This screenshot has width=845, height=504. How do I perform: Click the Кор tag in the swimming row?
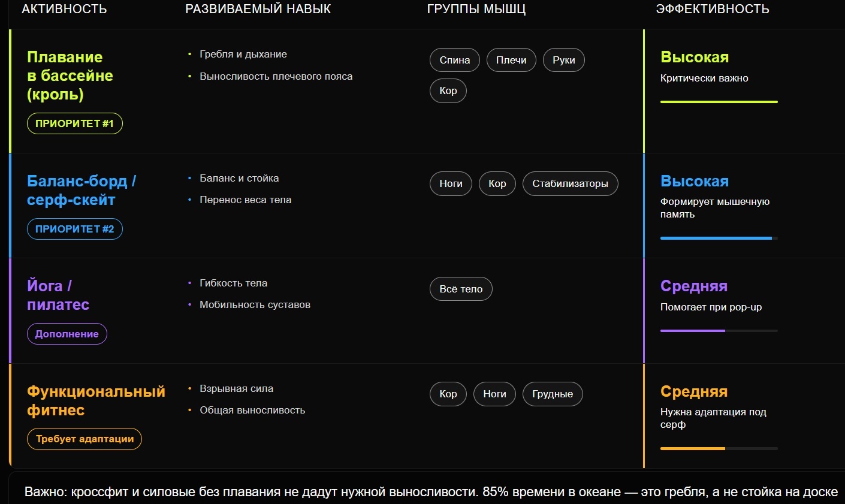pos(448,90)
